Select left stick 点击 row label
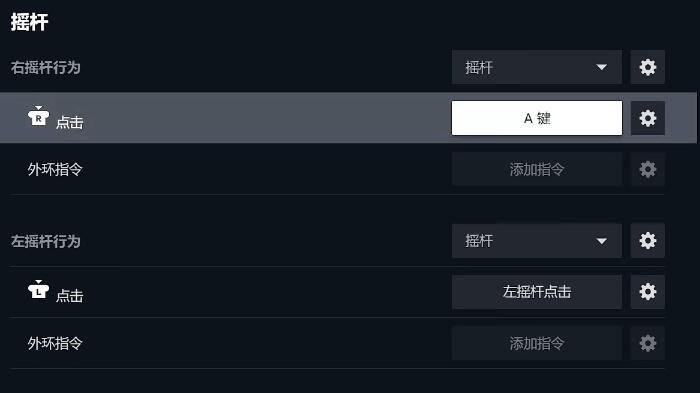The height and width of the screenshot is (393, 700). 70,296
